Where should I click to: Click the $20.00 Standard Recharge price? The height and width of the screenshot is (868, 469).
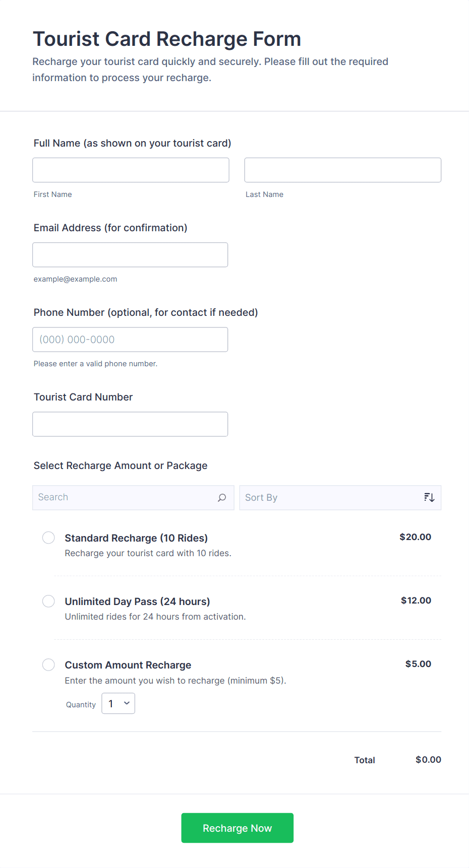click(x=415, y=537)
